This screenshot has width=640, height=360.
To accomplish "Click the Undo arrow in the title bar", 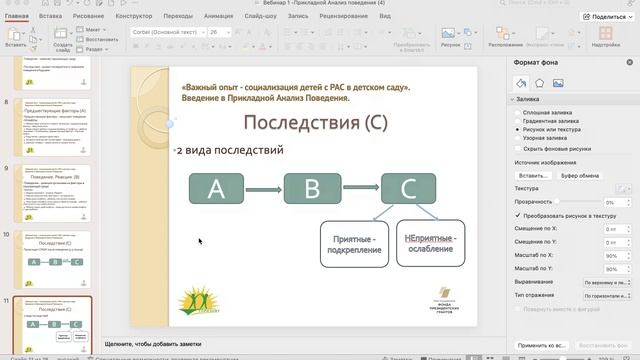I will pos(69,3).
